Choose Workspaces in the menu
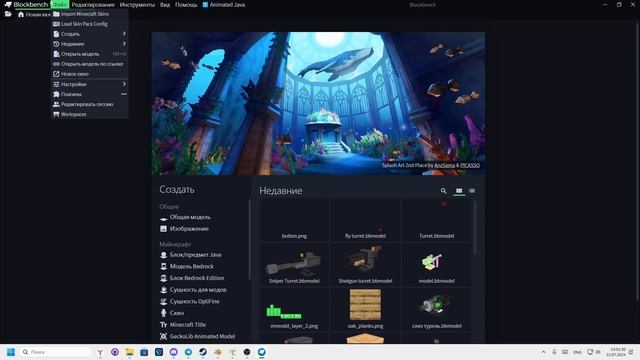Image resolution: width=640 pixels, height=360 pixels. coord(90,114)
